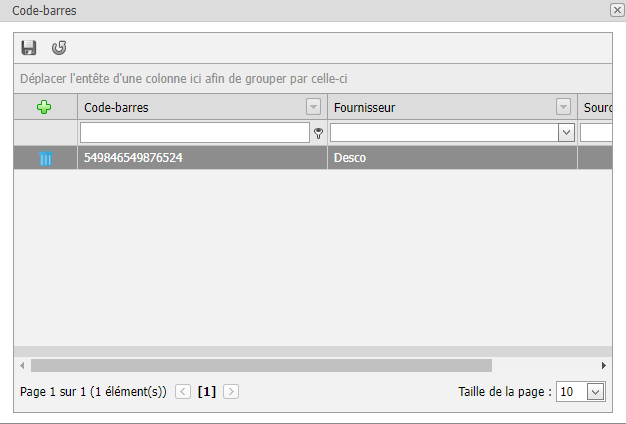The height and width of the screenshot is (424, 626).
Task: Click the right arrow of horizontal scrollbar
Action: click(x=604, y=365)
